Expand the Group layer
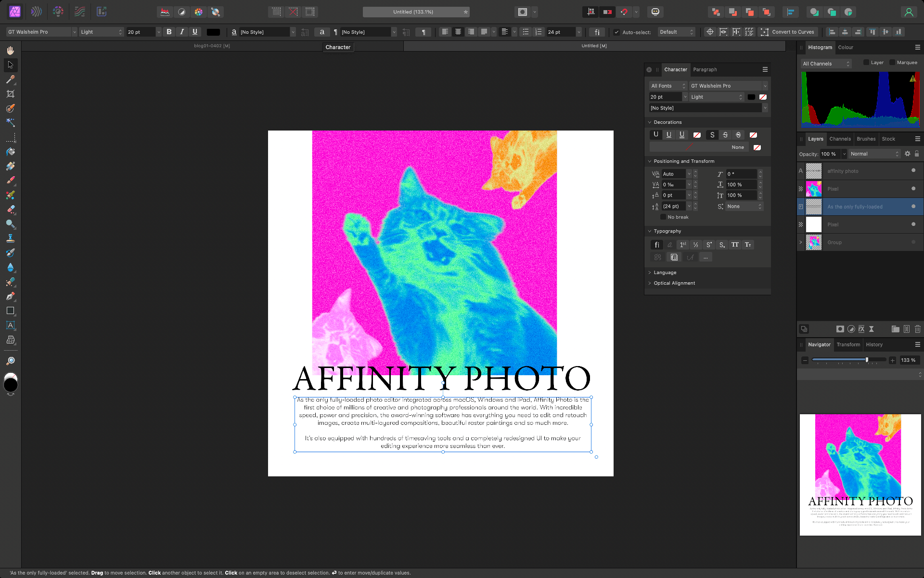This screenshot has height=578, width=924. [x=801, y=242]
